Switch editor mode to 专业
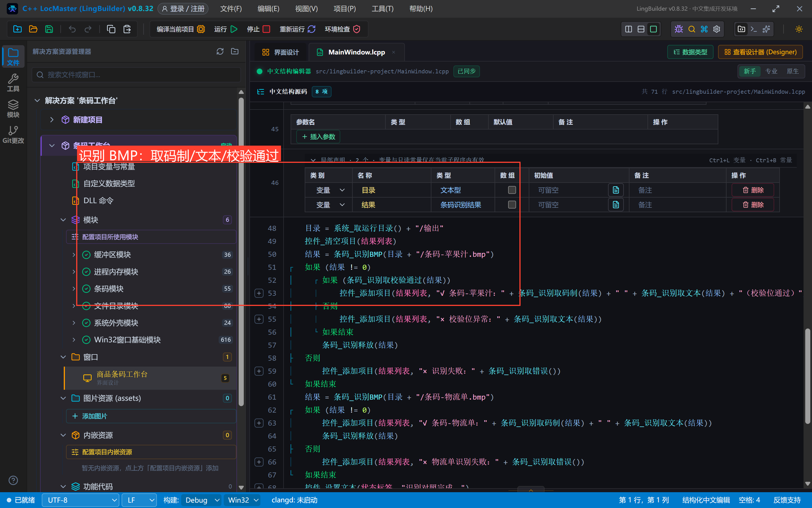Viewport: 812px width, 508px height. [771, 71]
